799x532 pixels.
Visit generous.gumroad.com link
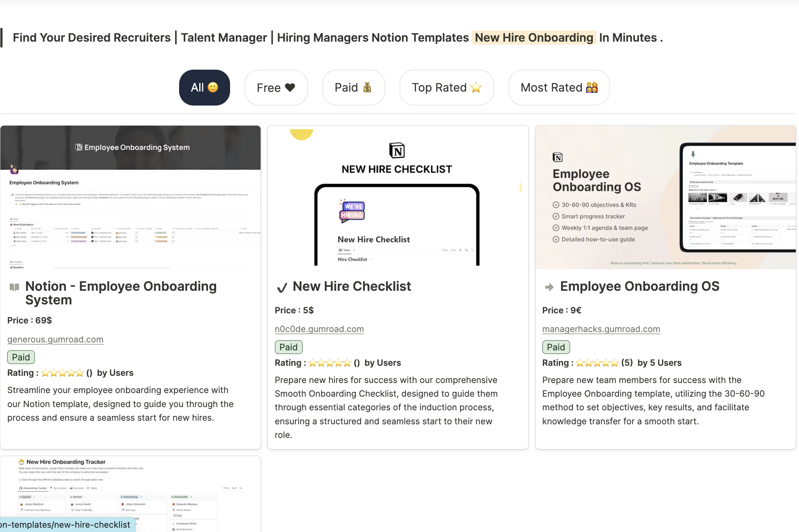(x=55, y=339)
